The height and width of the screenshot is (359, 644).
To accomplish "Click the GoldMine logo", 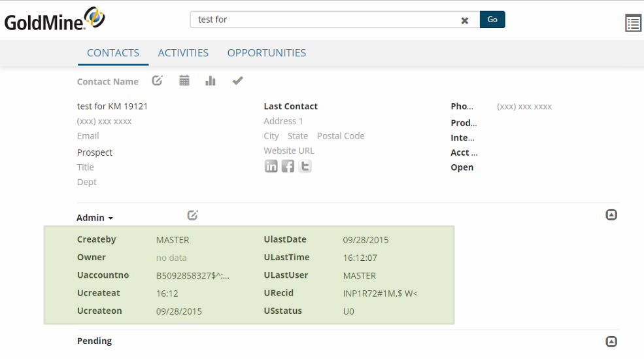I will [x=54, y=20].
